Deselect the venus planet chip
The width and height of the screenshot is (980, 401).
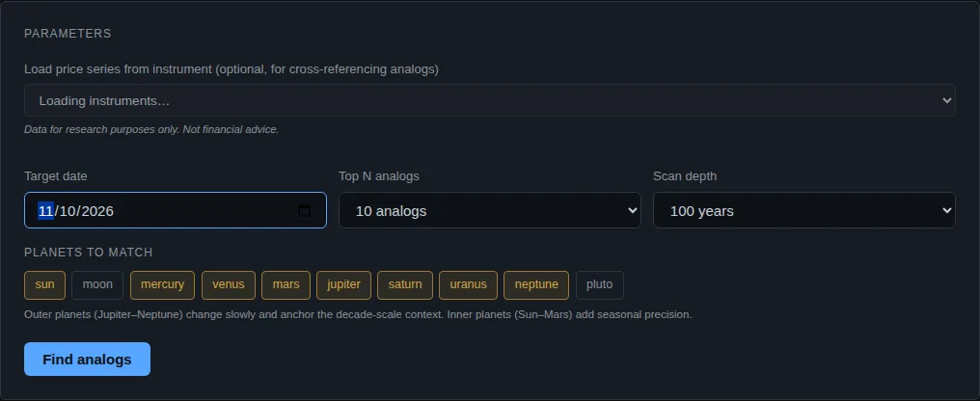(229, 284)
